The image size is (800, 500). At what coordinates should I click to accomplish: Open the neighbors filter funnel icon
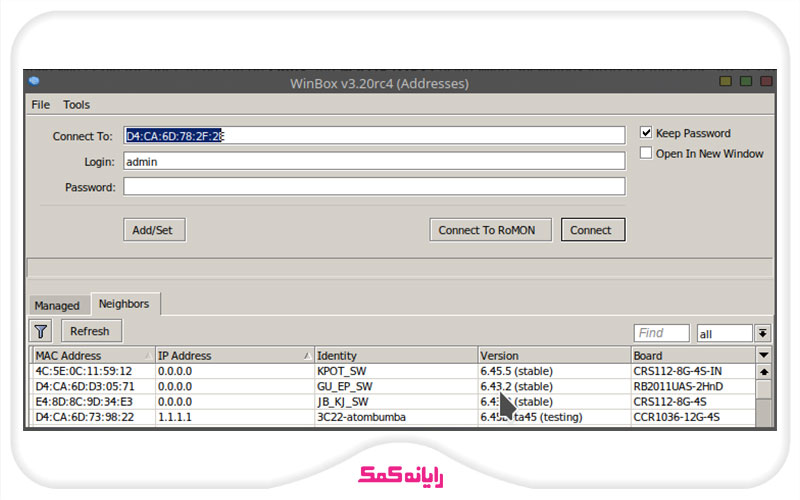pyautogui.click(x=41, y=332)
